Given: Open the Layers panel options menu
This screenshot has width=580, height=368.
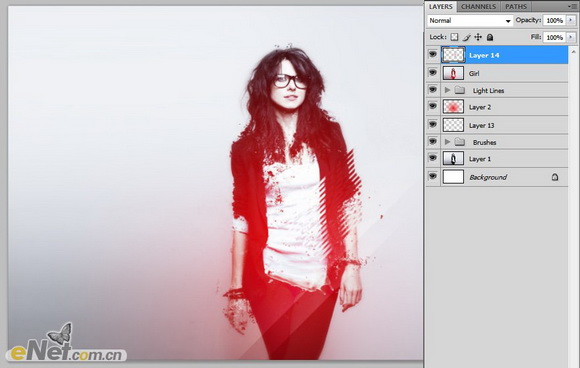Looking at the screenshot, I should click(x=570, y=6).
